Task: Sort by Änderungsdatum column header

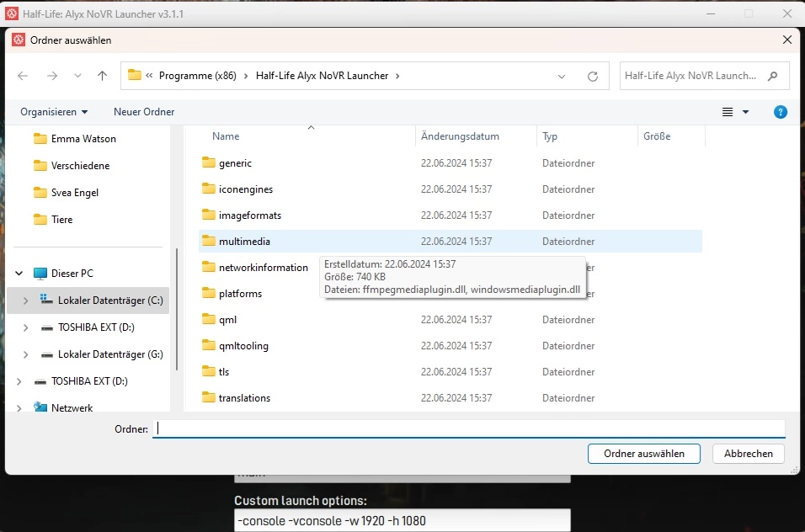Action: click(x=460, y=136)
